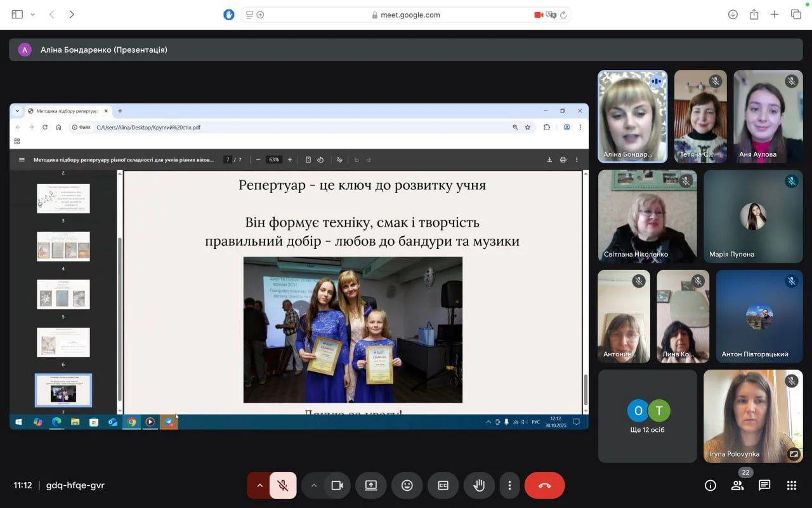Unmute the microphone
The height and width of the screenshot is (508, 812).
pos(283,486)
